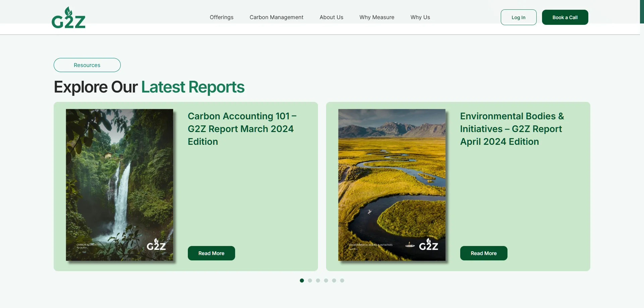The image size is (644, 308).
Task: Open the Carbon Accounting 101 waterfall cover
Action: pos(119,185)
